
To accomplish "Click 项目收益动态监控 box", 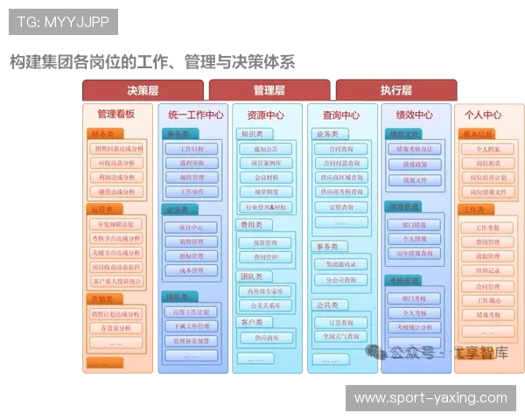I will tap(115, 267).
